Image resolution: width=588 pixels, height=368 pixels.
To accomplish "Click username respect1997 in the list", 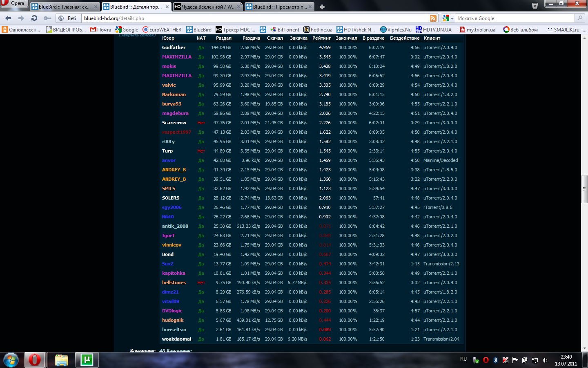I will 176,132.
